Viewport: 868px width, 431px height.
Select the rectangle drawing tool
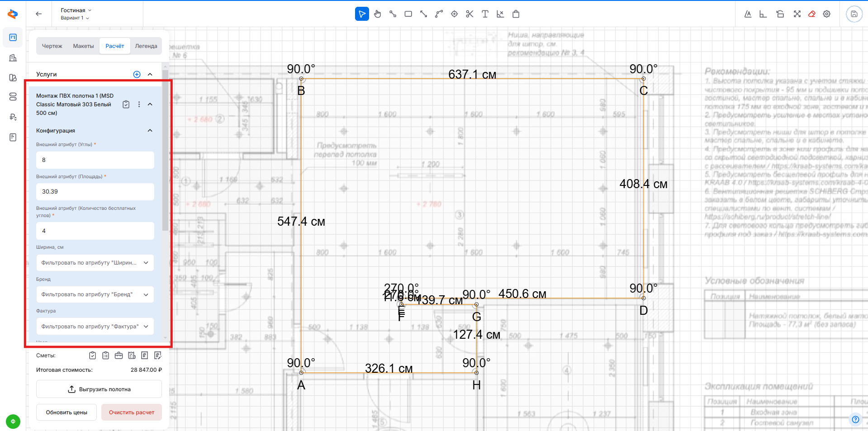(408, 14)
